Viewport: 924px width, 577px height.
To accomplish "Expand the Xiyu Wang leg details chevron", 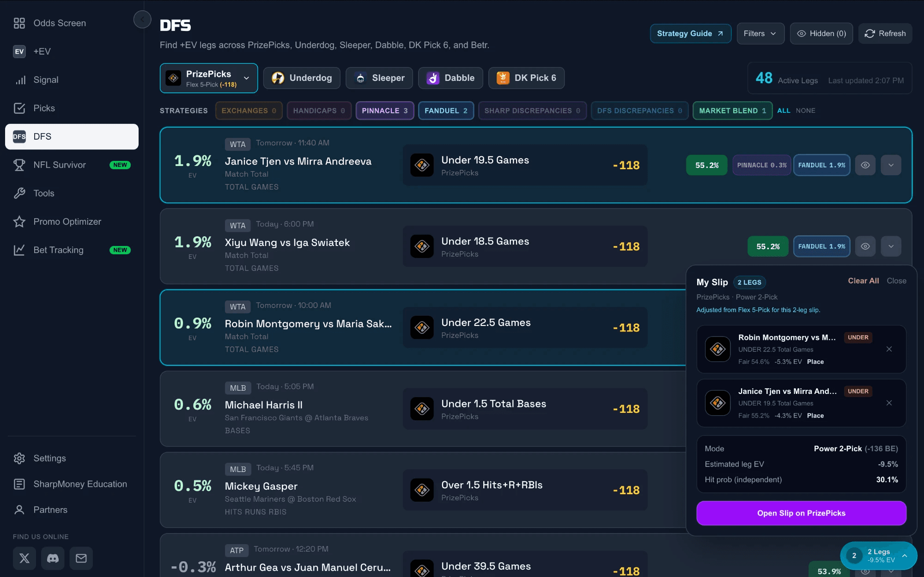I will point(891,246).
